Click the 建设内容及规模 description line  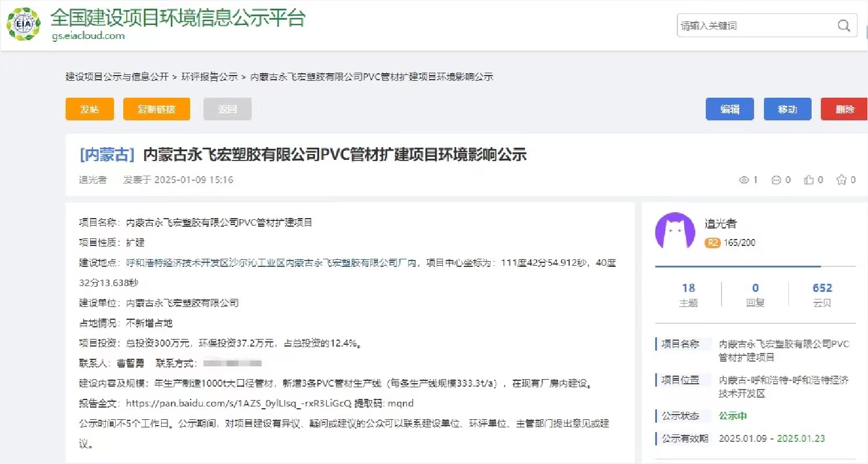tap(335, 383)
